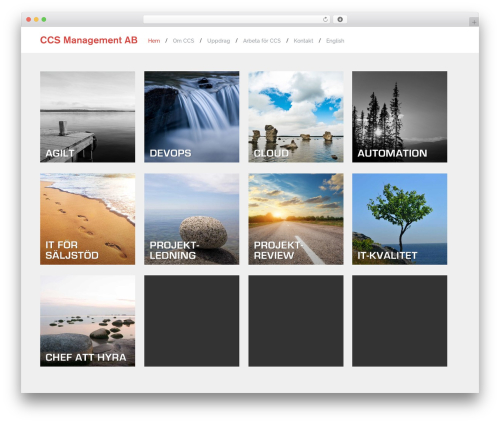This screenshot has height=423, width=500.
Task: Select the Cloud tile
Action: [x=296, y=117]
